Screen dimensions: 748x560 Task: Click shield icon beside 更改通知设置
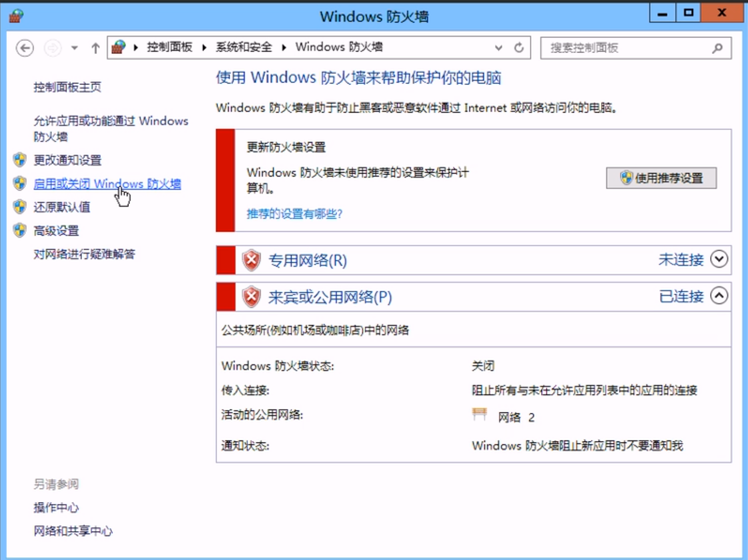coord(19,160)
